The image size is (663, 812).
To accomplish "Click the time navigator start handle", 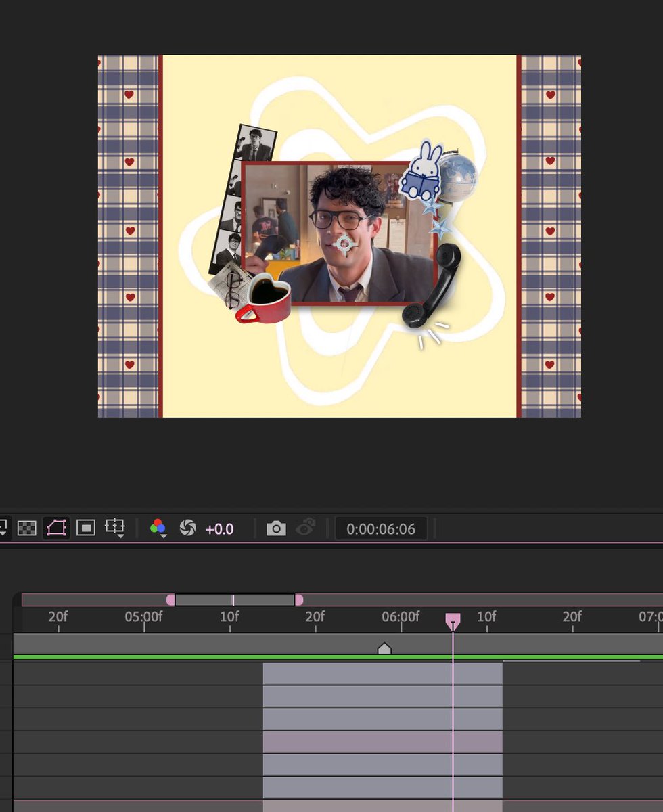I will [x=170, y=600].
